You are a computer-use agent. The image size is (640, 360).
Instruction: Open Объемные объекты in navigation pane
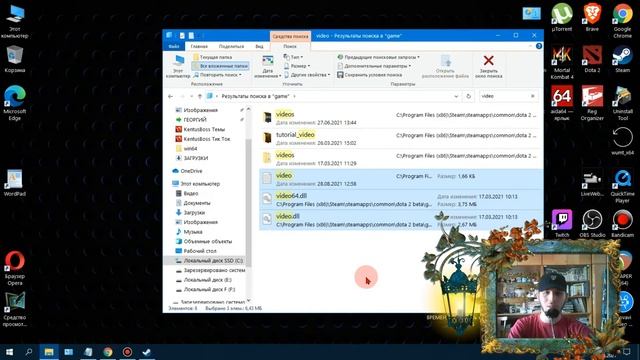[x=207, y=241]
